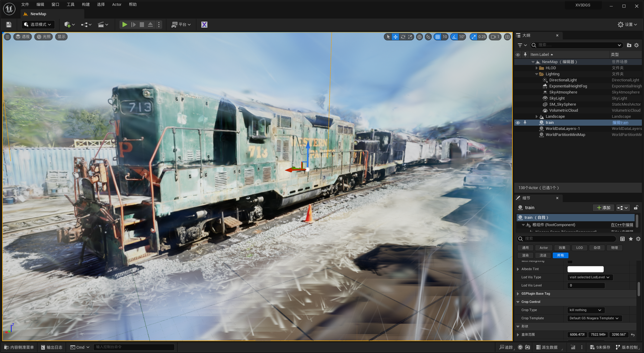Activate the rotate gizmo tool

coord(403,37)
